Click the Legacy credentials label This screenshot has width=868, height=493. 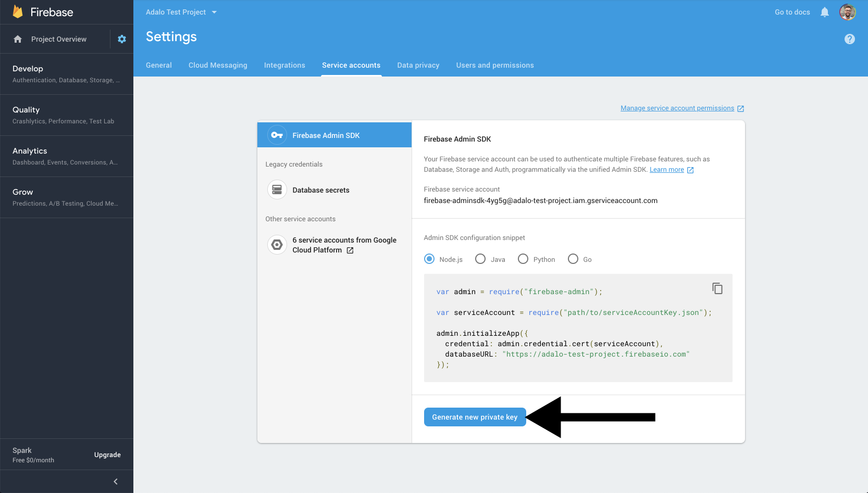[x=294, y=164]
